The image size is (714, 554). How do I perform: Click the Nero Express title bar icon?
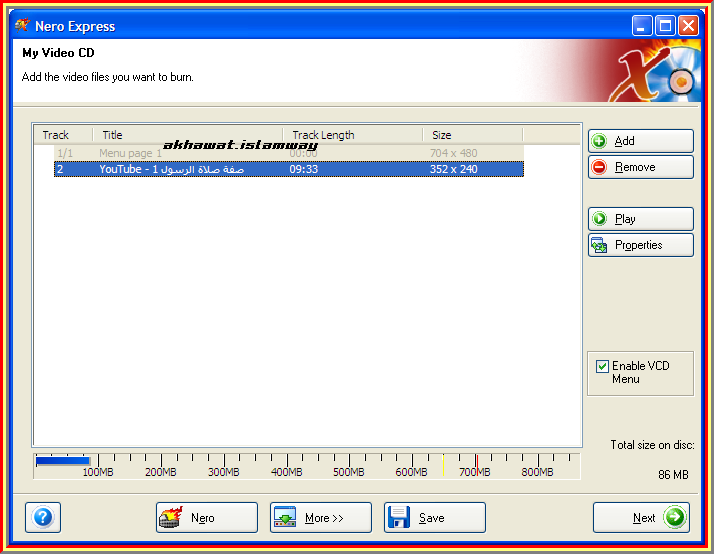pos(22,25)
